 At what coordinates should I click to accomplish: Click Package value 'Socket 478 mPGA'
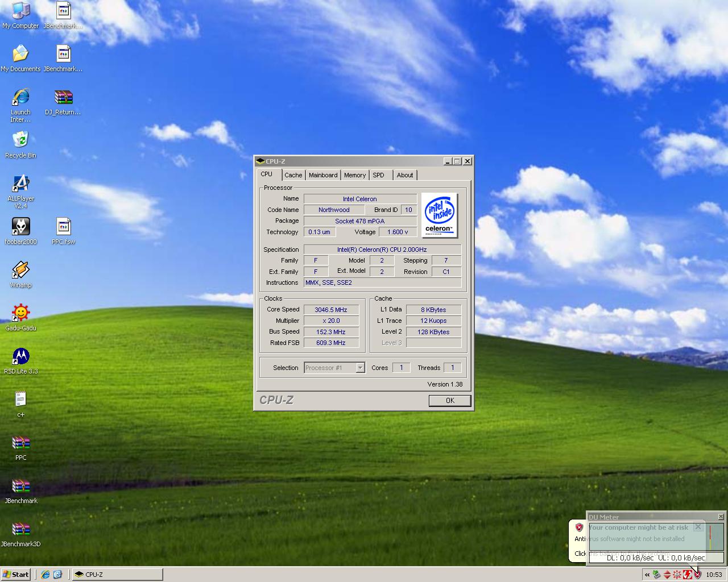[x=360, y=221]
